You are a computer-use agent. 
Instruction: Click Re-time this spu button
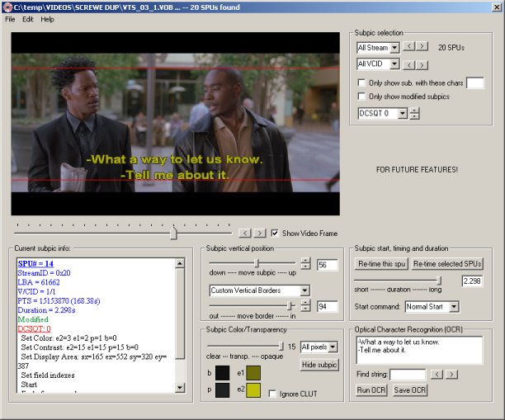click(381, 264)
